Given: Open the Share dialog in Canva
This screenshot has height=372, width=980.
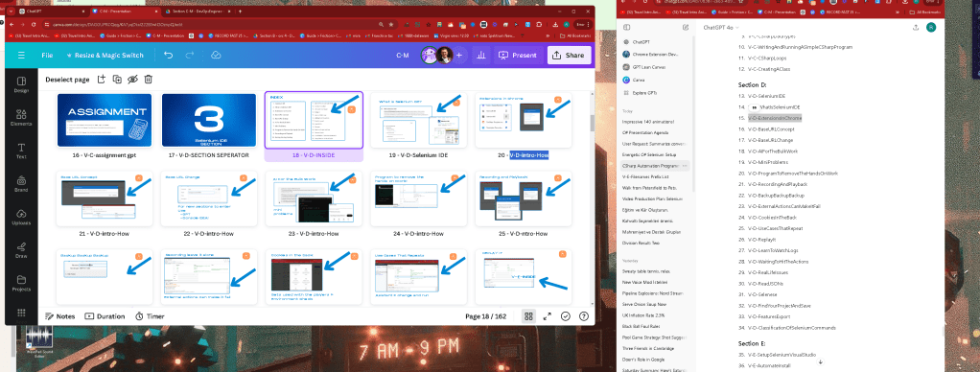Looking at the screenshot, I should pyautogui.click(x=569, y=55).
